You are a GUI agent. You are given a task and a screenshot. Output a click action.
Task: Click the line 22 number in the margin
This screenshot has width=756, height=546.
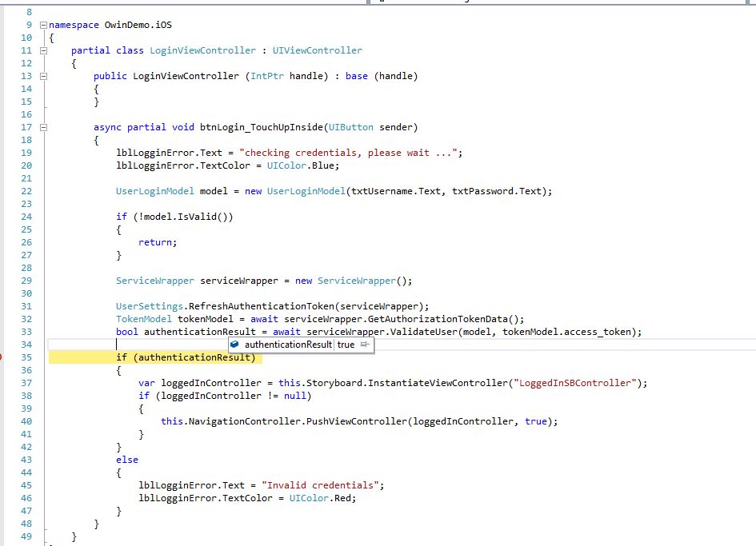pos(26,191)
